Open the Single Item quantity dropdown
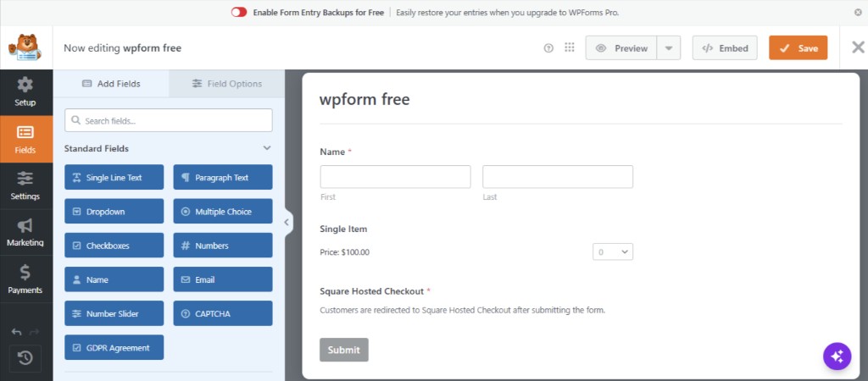Image resolution: width=868 pixels, height=381 pixels. (613, 251)
